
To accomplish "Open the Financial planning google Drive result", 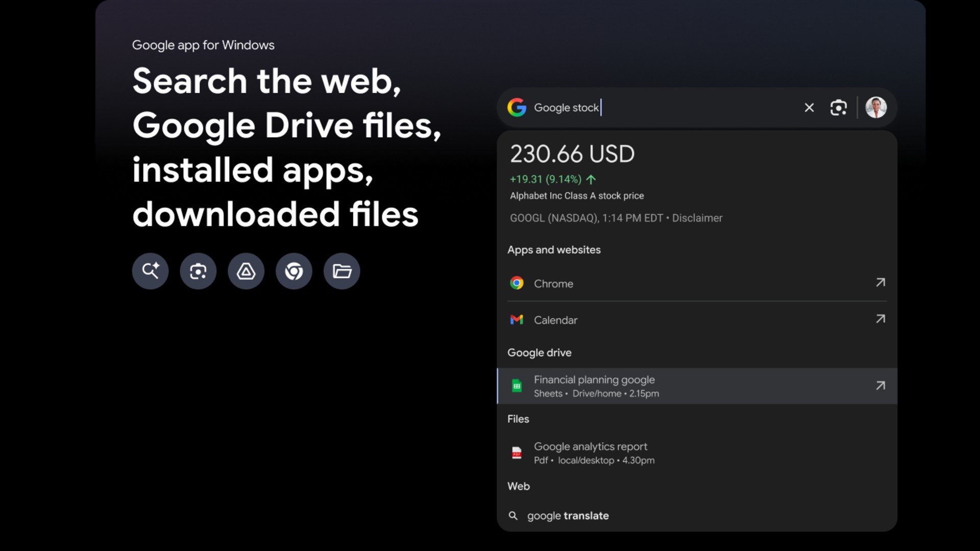I will (664, 386).
